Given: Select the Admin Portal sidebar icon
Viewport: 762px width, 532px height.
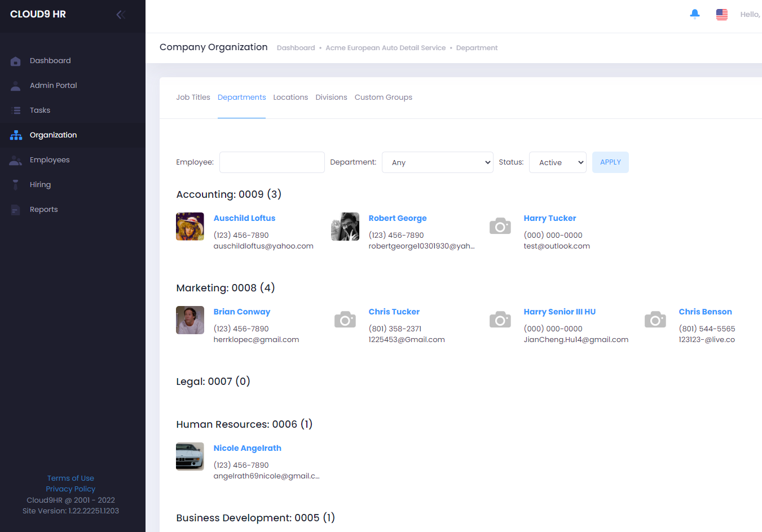Looking at the screenshot, I should 15,85.
